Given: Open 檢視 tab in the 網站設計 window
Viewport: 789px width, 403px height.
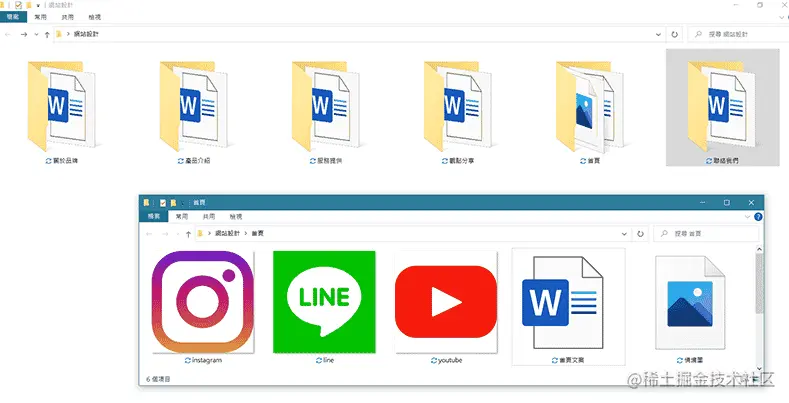Looking at the screenshot, I should [x=95, y=17].
